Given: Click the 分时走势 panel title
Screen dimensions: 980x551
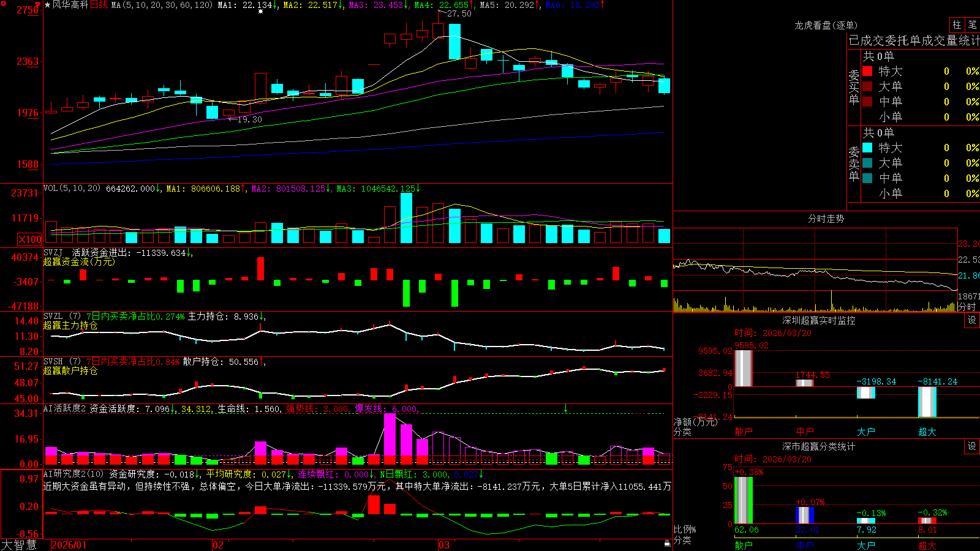Looking at the screenshot, I should [826, 219].
